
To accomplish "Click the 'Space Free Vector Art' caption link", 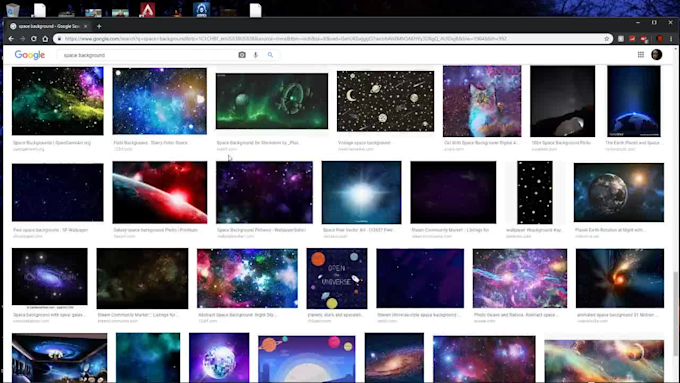I will 358,230.
